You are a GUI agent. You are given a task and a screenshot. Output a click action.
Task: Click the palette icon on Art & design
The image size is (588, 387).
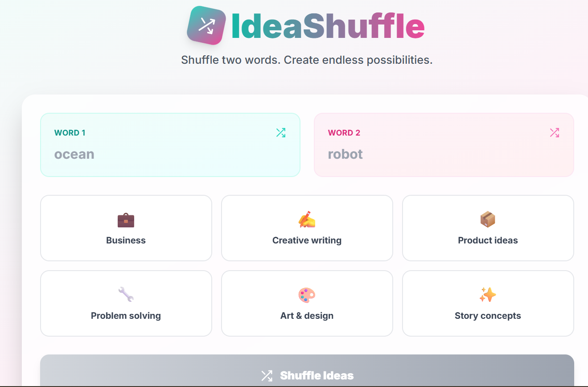307,294
